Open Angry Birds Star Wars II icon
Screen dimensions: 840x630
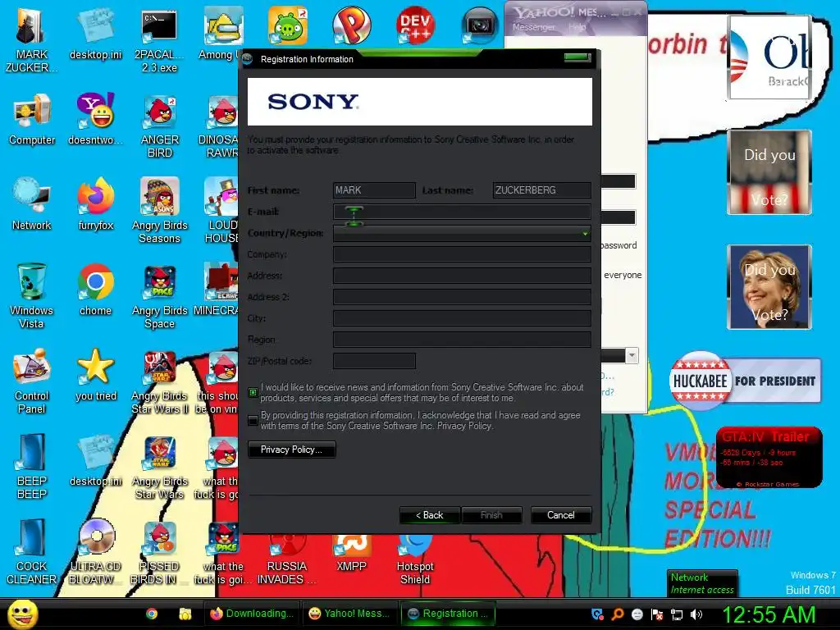(159, 381)
